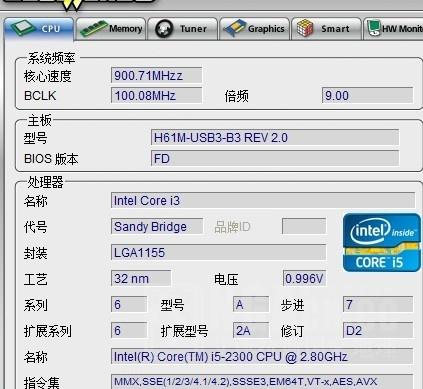Image resolution: width=423 pixels, height=389 pixels.
Task: Click the empty brand ID field
Action: (304, 227)
